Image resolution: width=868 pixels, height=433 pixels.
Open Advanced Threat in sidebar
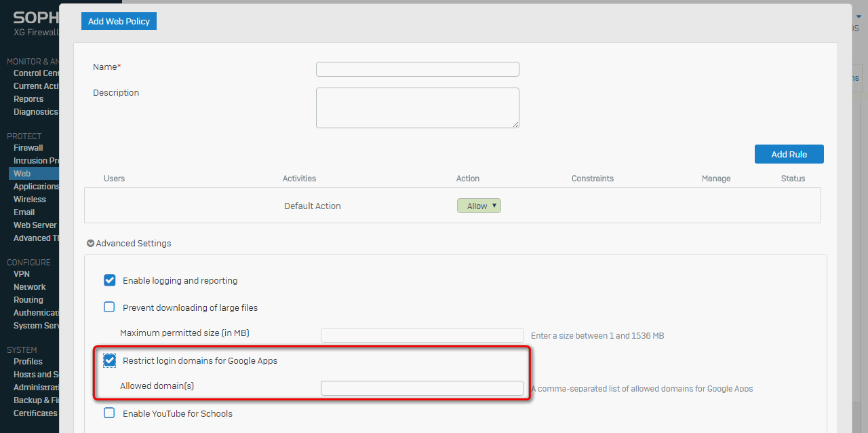click(x=36, y=238)
